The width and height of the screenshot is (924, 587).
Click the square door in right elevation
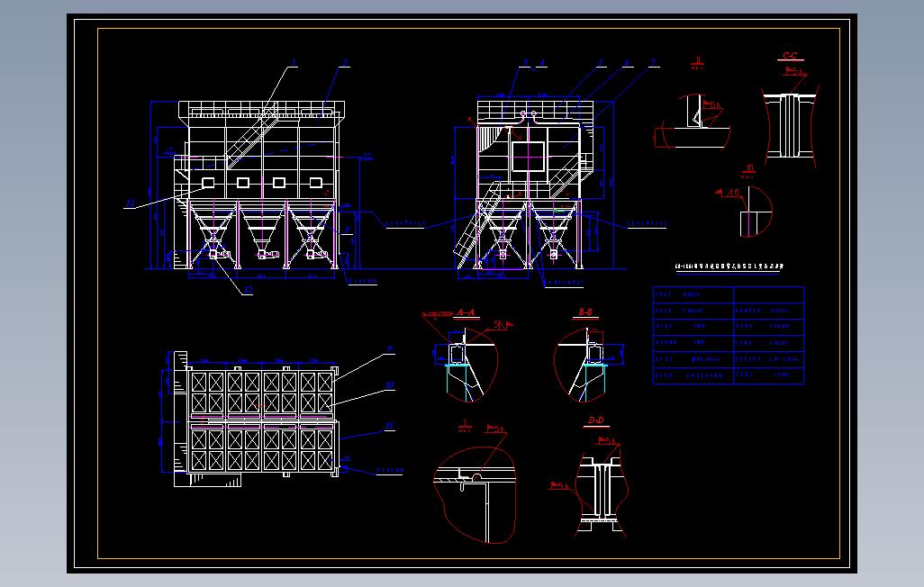pos(528,156)
